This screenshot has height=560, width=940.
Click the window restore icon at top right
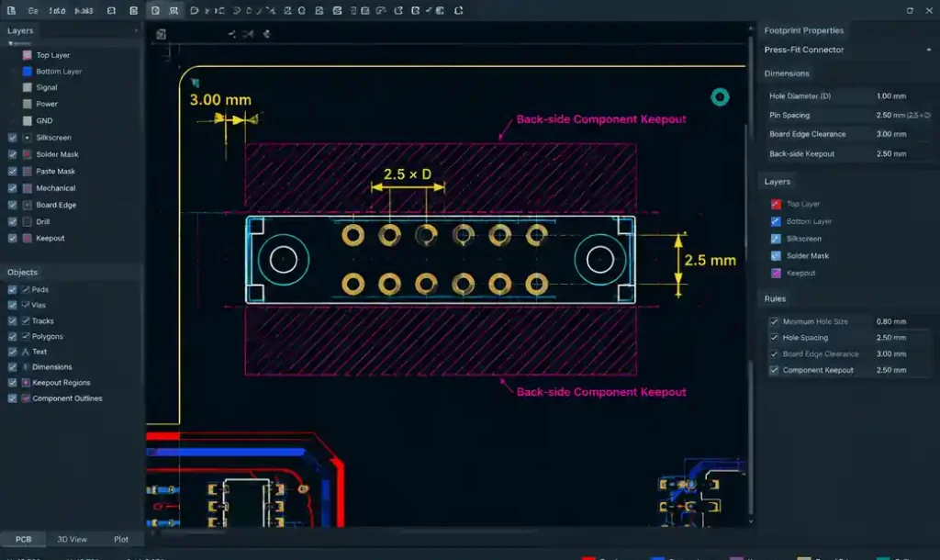pos(910,10)
